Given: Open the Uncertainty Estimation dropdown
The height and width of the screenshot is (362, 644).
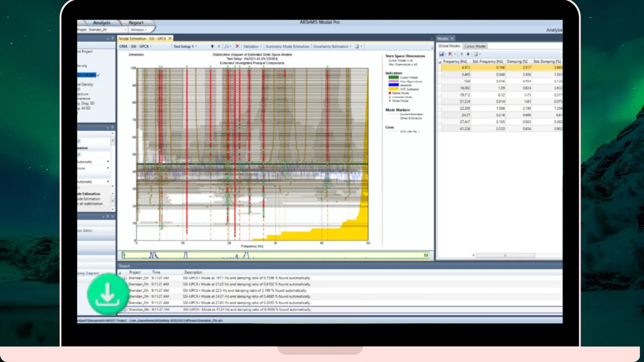Looking at the screenshot, I should (332, 46).
